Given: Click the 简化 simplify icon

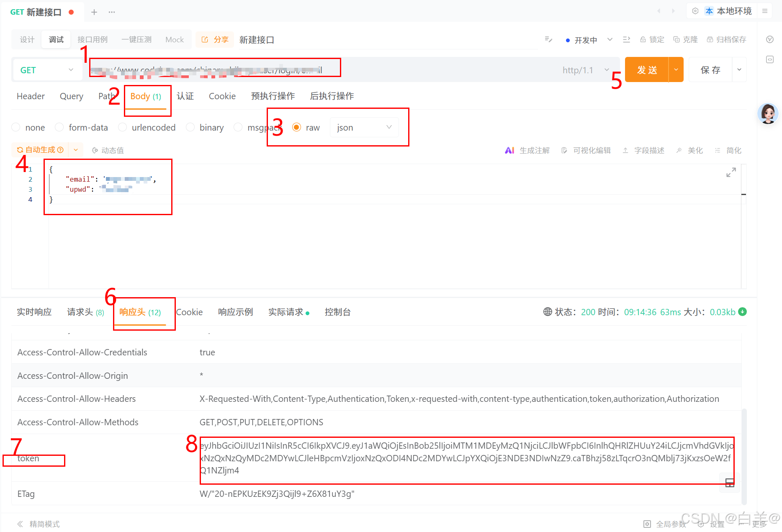Looking at the screenshot, I should click(x=718, y=150).
